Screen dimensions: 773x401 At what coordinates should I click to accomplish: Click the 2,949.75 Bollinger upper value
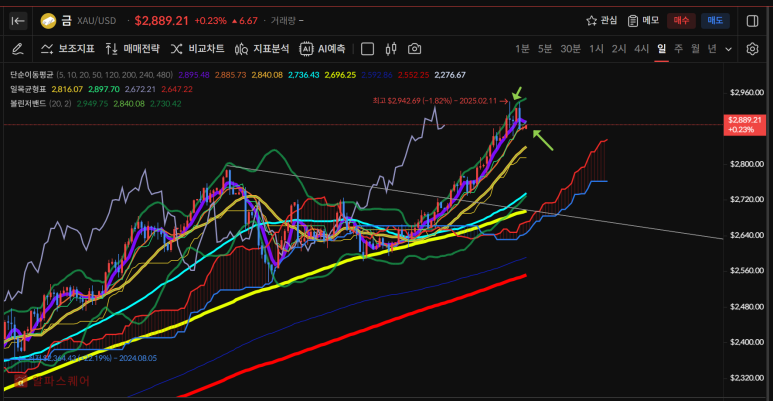tap(92, 104)
